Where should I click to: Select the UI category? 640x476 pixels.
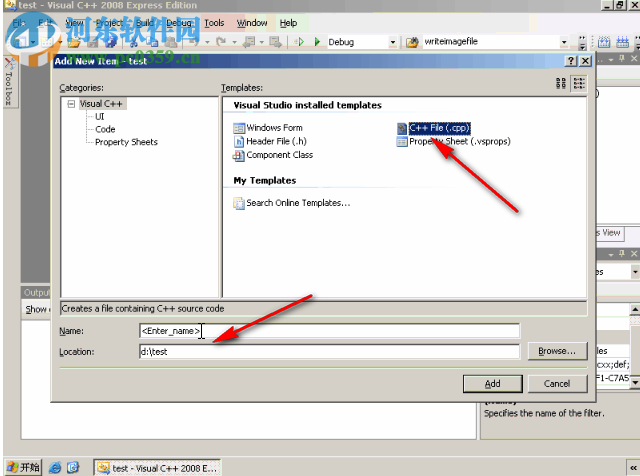pos(100,117)
